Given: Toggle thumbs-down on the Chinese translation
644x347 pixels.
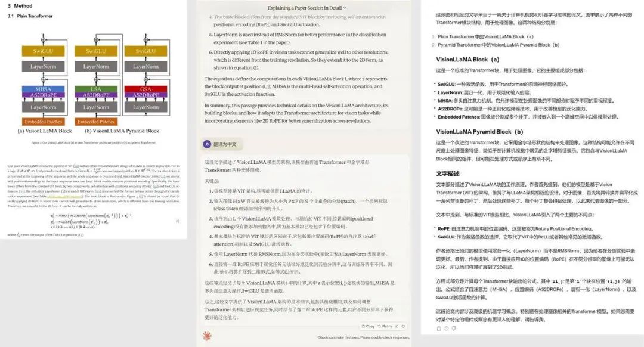Looking at the screenshot, I should (404, 326).
